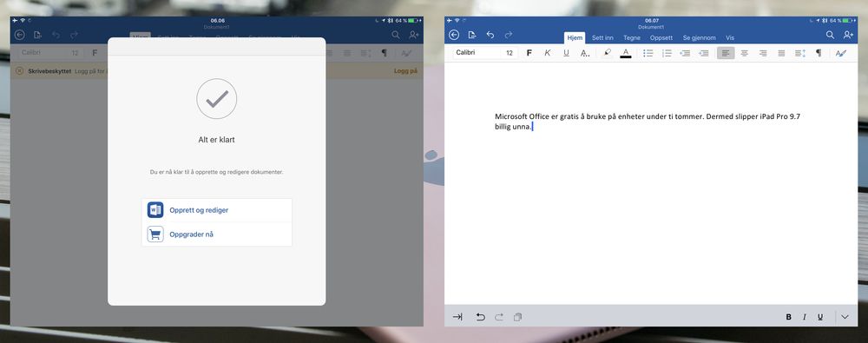Click the paragraph mark in the left window
868x343 pixels.
[384, 53]
